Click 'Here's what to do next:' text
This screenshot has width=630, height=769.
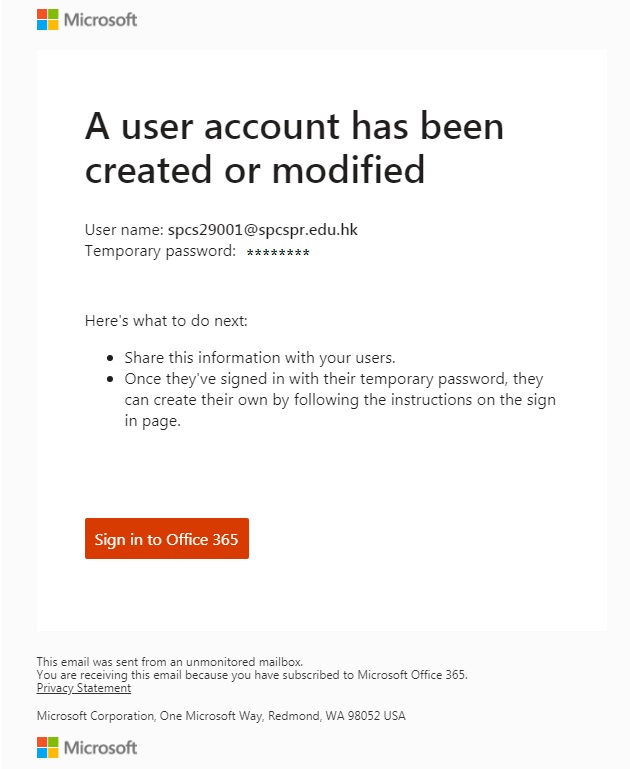[x=166, y=321]
